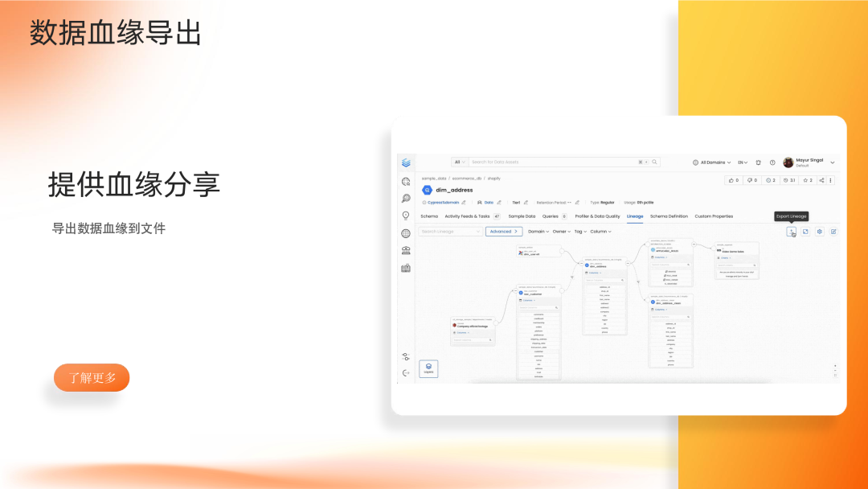
Task: Click the ecommerce_db breadcrumb link
Action: pyautogui.click(x=467, y=179)
